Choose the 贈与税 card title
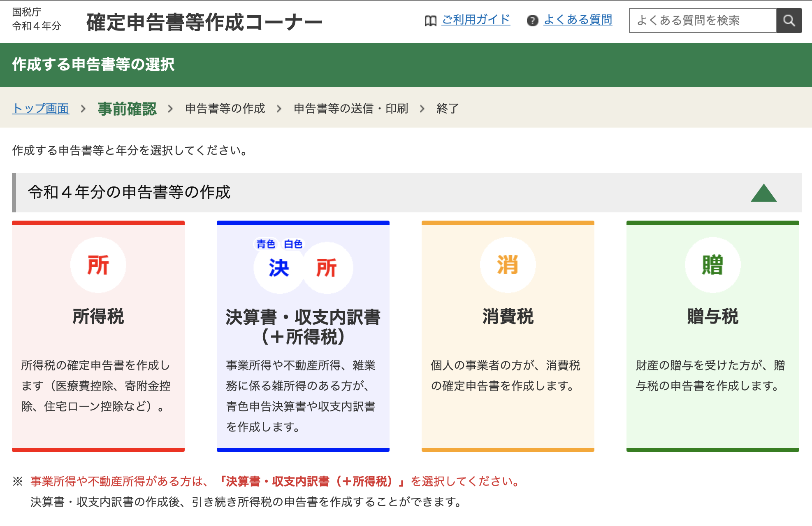The width and height of the screenshot is (812, 526). point(712,317)
